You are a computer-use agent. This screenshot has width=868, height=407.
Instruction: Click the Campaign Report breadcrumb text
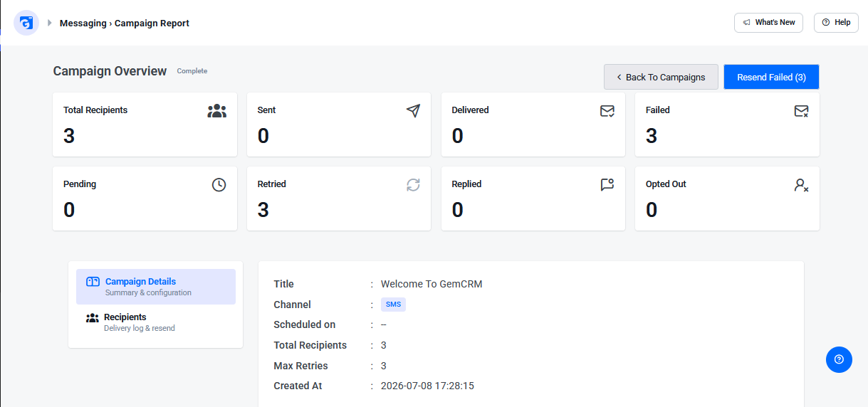point(152,23)
